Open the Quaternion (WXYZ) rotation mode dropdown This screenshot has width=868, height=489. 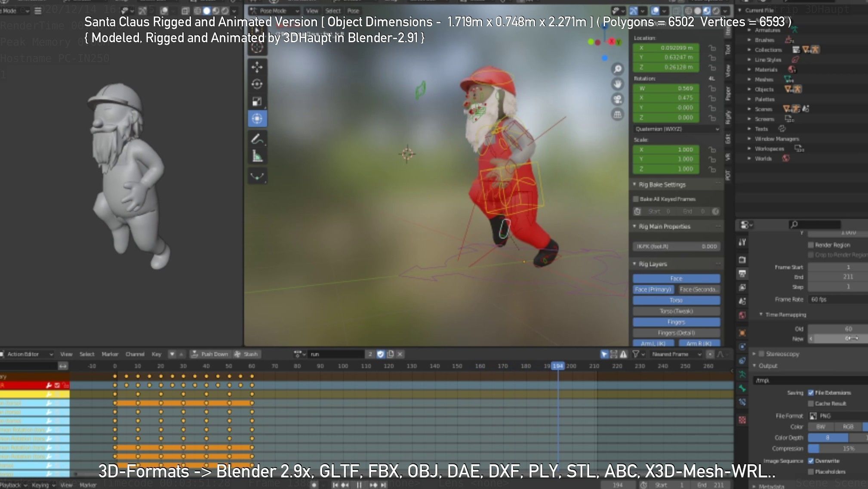677,129
